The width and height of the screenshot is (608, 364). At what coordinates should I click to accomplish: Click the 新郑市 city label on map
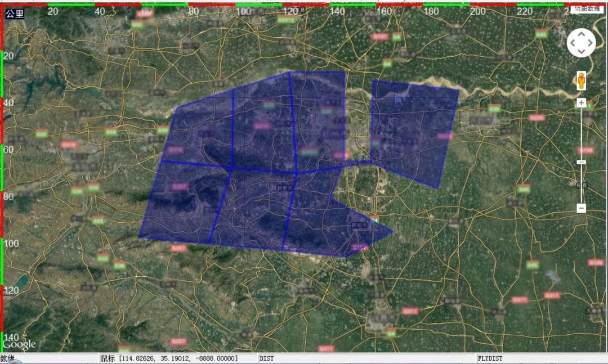click(x=359, y=225)
